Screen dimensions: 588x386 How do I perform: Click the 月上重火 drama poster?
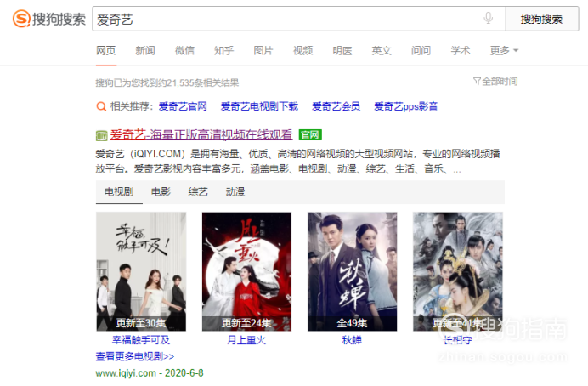pos(246,271)
